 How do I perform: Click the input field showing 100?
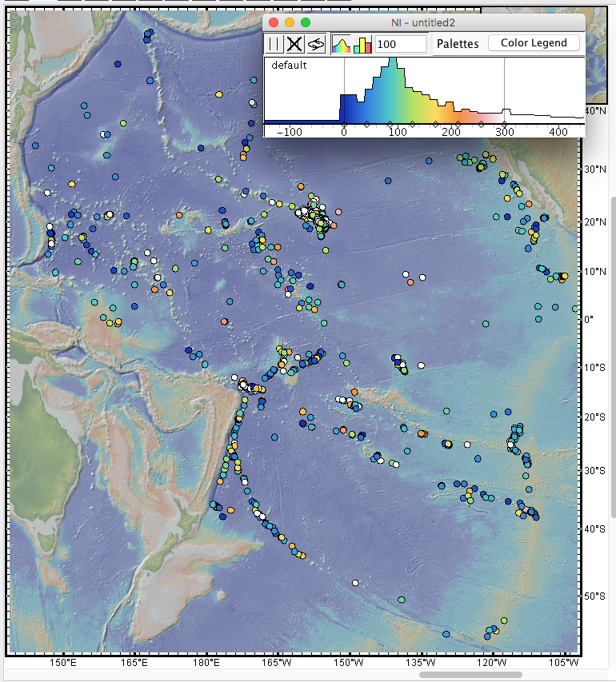(x=401, y=44)
